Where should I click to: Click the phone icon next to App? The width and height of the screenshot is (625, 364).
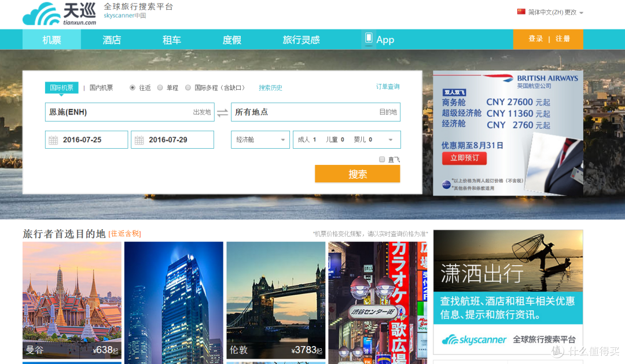click(x=369, y=39)
